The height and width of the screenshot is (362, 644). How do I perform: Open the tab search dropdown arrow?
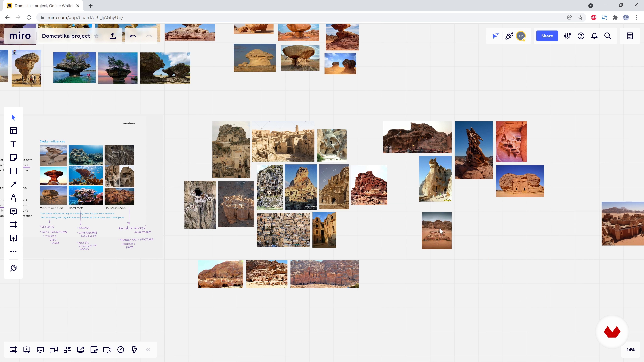click(591, 6)
